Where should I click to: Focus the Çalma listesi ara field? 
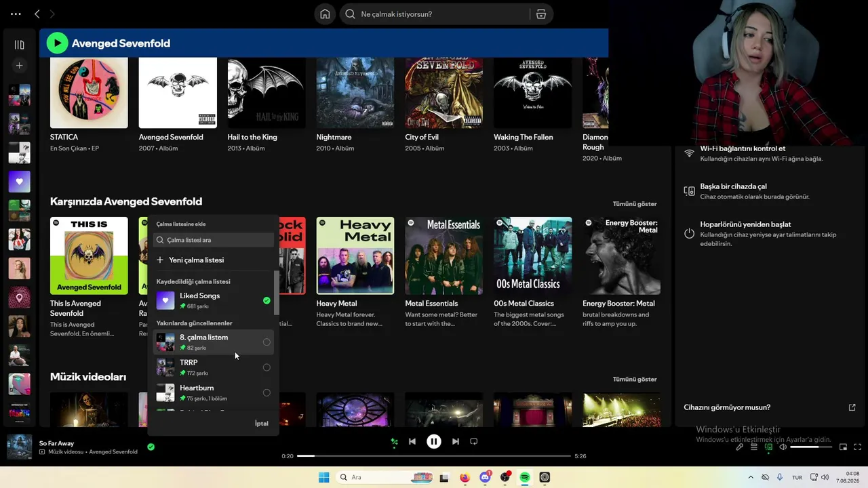point(214,240)
